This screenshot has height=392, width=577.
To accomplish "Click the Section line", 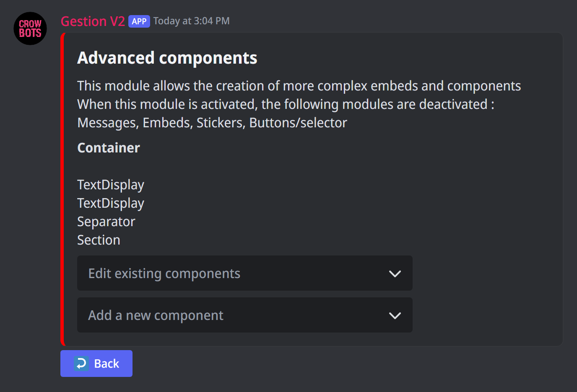I will (x=99, y=240).
